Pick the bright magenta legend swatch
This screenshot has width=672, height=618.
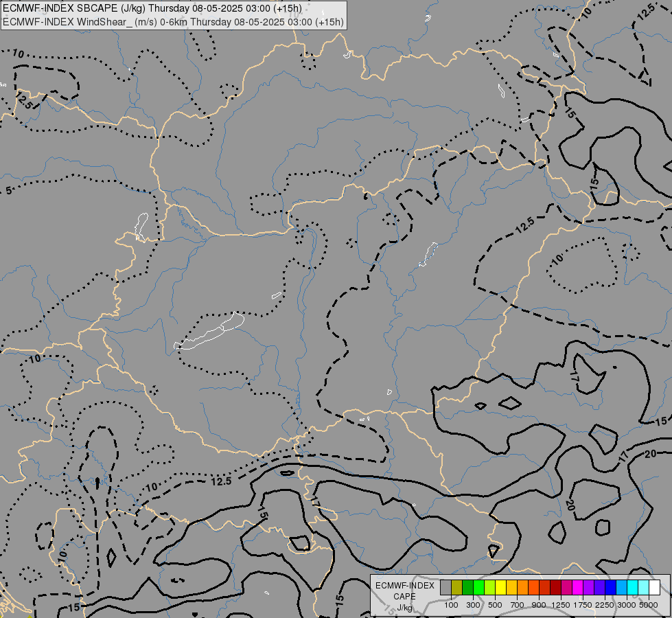(578, 588)
